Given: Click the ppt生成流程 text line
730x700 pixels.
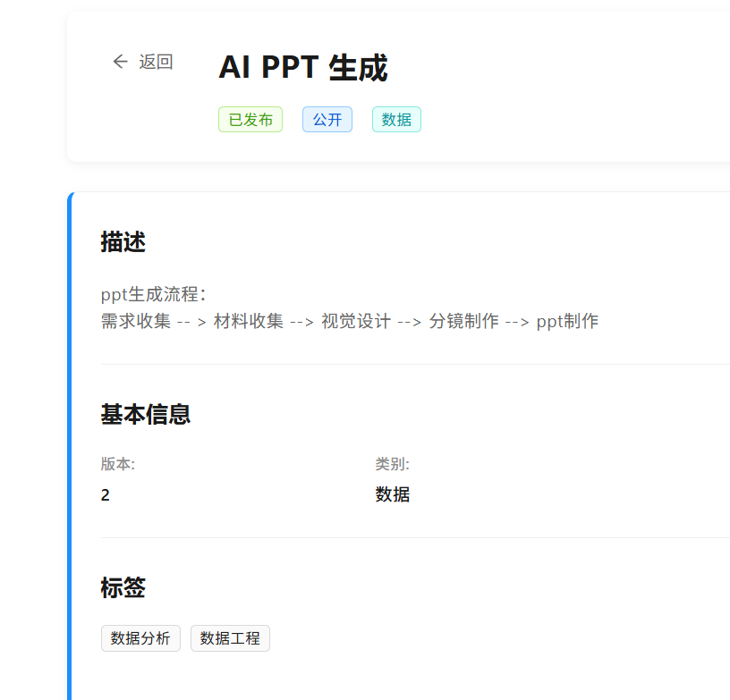Looking at the screenshot, I should pos(153,295).
